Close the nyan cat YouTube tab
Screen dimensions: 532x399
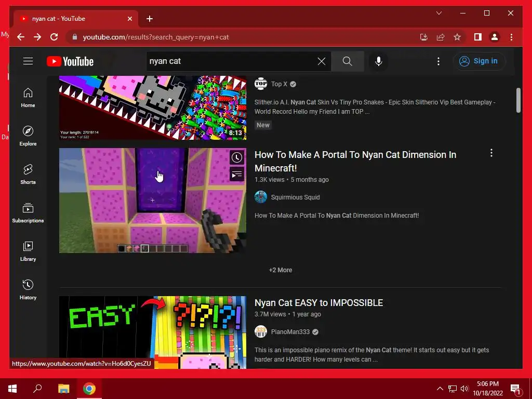click(x=129, y=19)
